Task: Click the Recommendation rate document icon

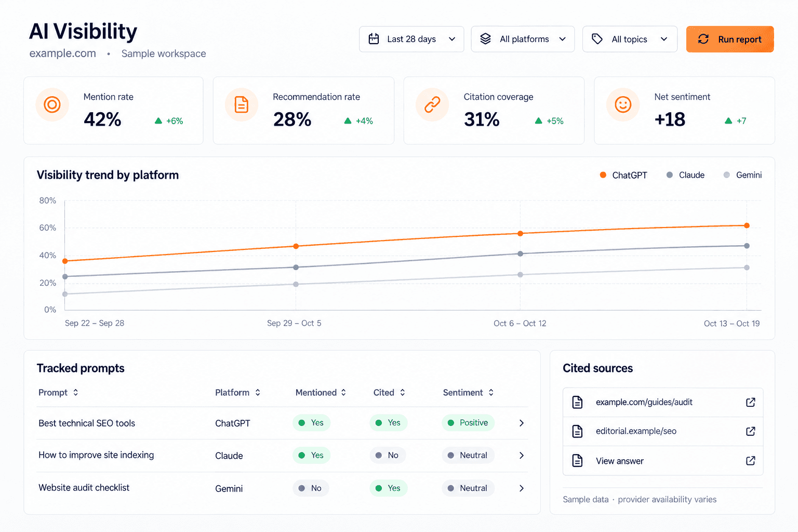Action: click(x=242, y=105)
